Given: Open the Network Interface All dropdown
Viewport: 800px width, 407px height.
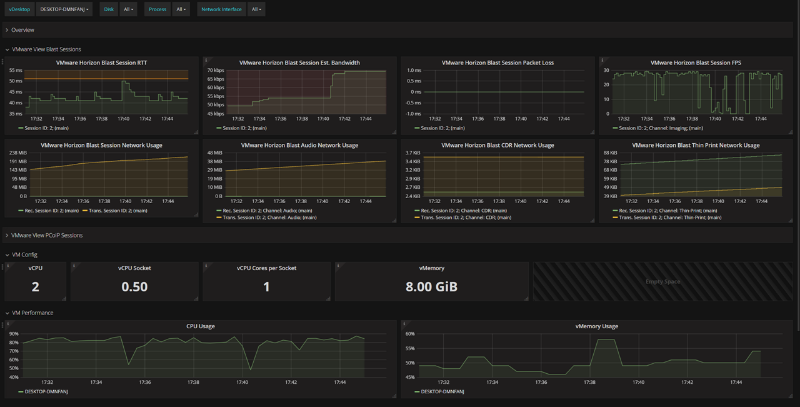Looking at the screenshot, I should click(x=256, y=9).
